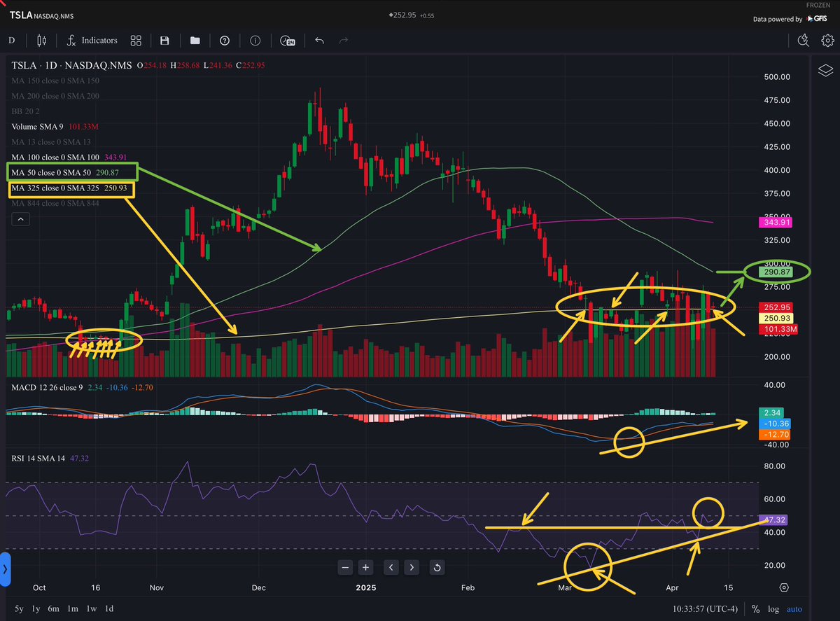This screenshot has height=621, width=840.
Task: Toggle hidden MA 13 indicator legend
Action: coord(50,142)
